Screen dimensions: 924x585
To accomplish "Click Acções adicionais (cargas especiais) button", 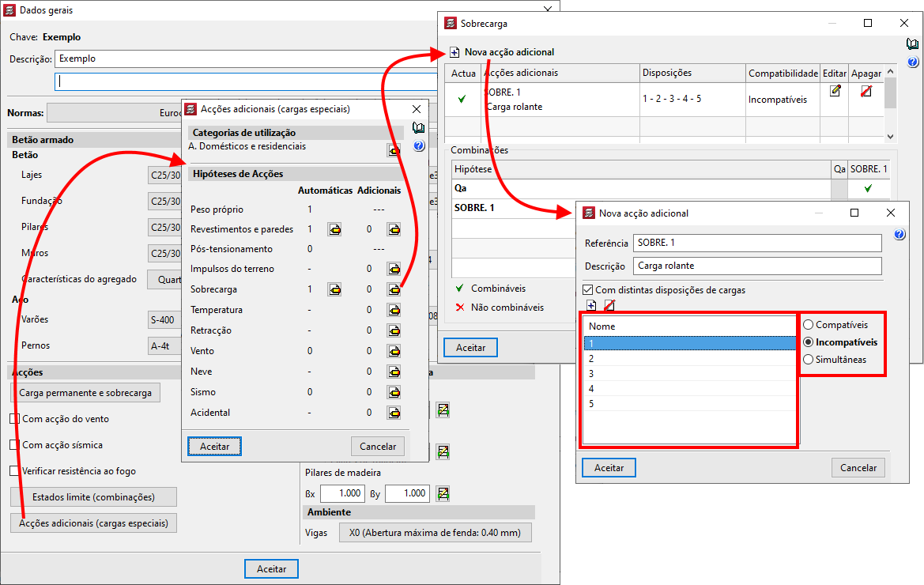I will (x=93, y=523).
